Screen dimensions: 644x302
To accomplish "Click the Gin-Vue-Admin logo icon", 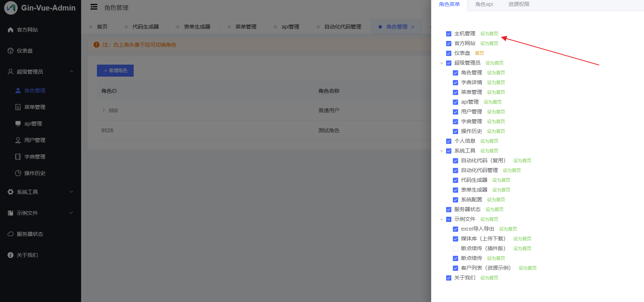I will point(11,8).
